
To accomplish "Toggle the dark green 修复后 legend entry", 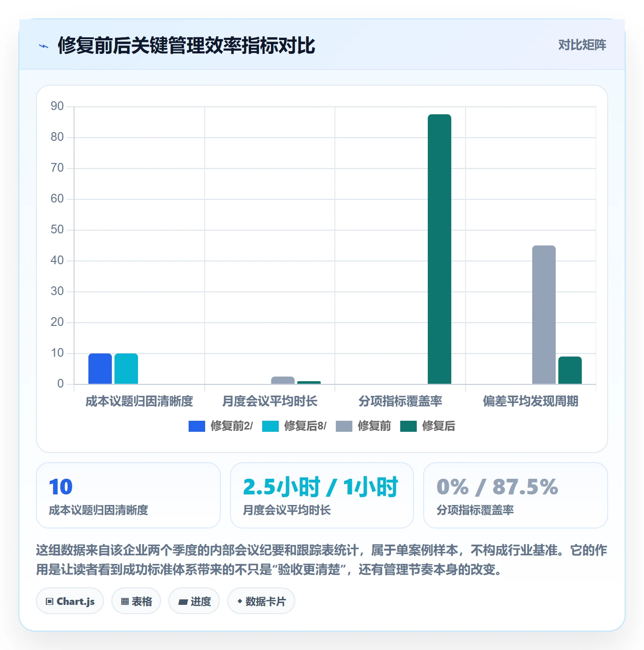I will coord(428,426).
